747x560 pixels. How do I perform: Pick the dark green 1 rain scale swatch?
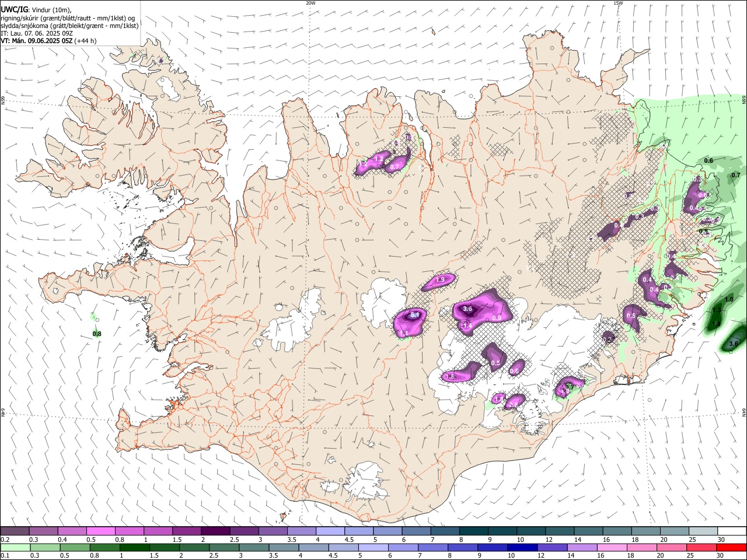135,548
